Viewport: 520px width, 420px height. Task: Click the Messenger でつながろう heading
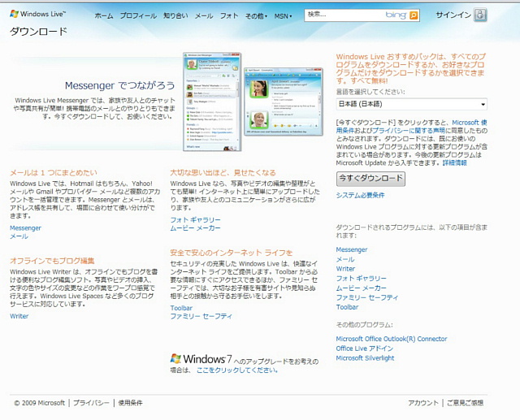point(119,85)
